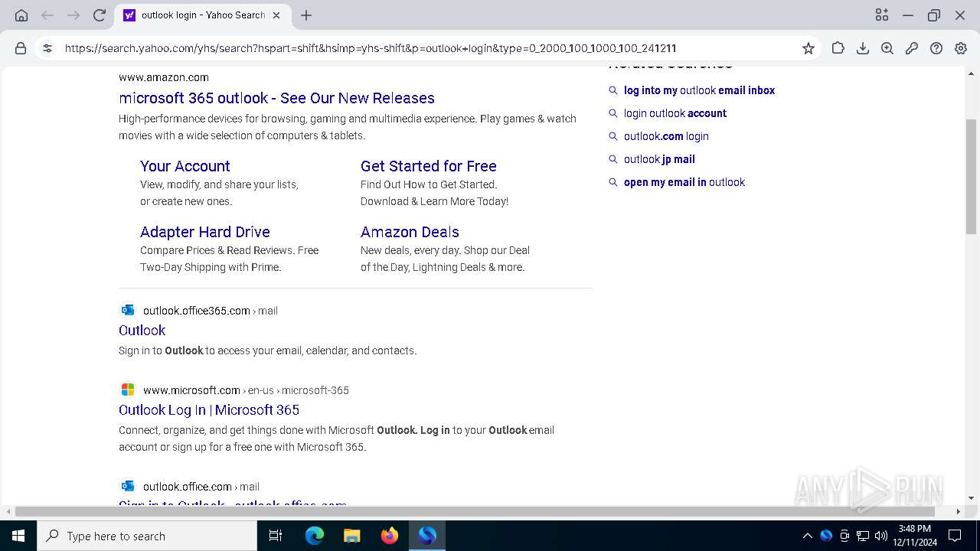This screenshot has width=980, height=551.
Task: Search 'outlook jp mail' related query
Action: (659, 159)
